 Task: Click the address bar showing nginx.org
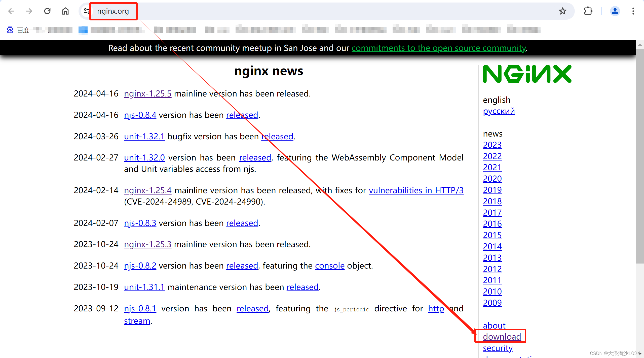[113, 11]
